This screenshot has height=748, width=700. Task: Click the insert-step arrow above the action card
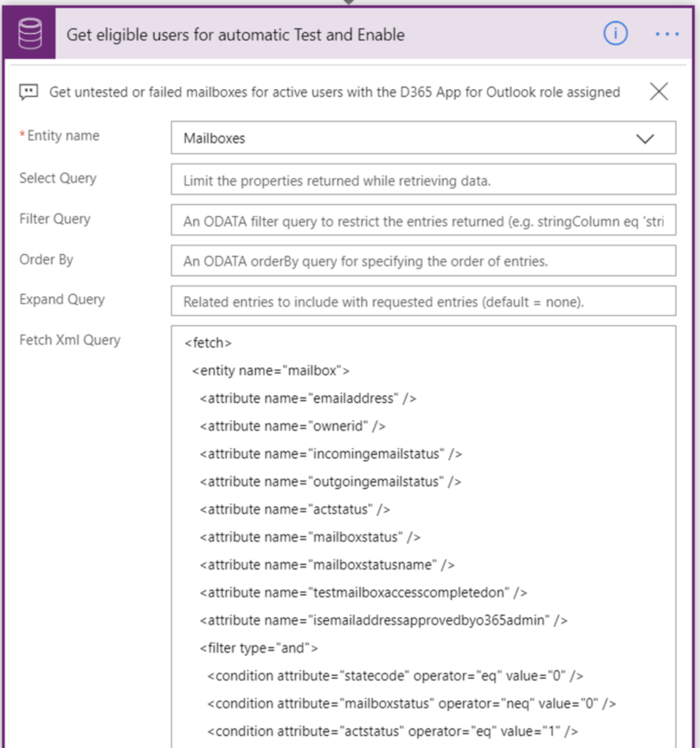[350, 4]
